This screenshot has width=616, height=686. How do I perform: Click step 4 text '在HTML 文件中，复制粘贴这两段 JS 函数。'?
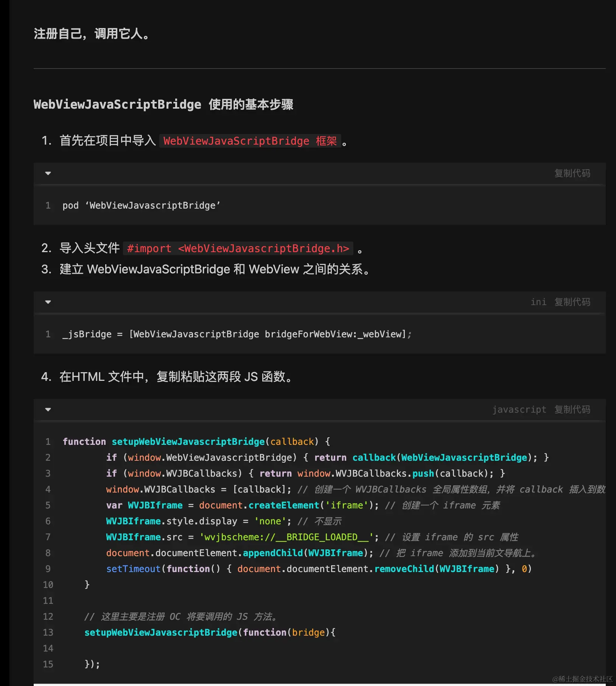point(176,377)
